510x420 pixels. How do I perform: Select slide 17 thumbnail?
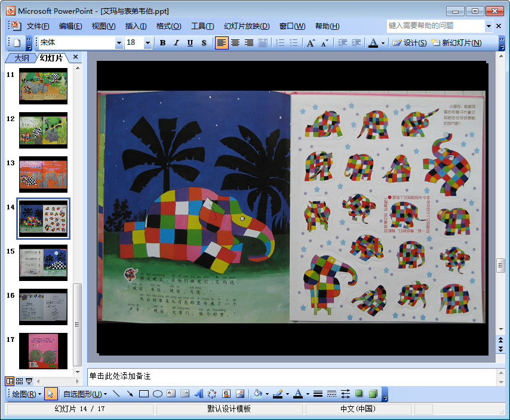[x=43, y=351]
